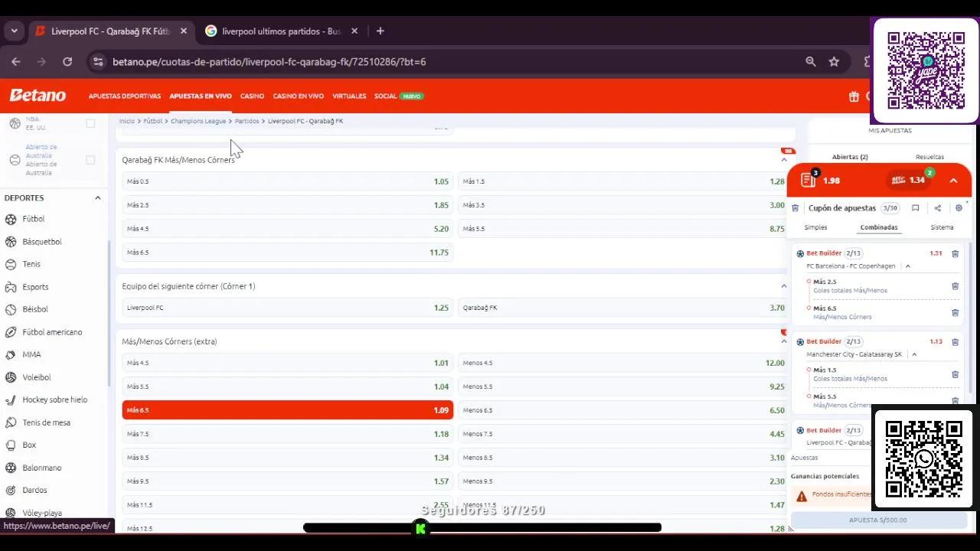Select the Dardos icon
This screenshot has width=980, height=551.
tap(11, 490)
